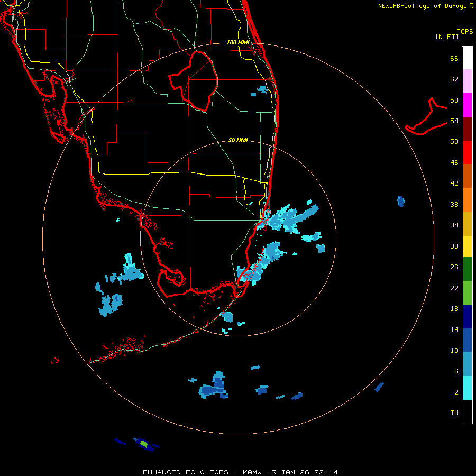The image size is (476, 476).
Task: Click the light pink legend swatch near 62
Action: (x=467, y=81)
